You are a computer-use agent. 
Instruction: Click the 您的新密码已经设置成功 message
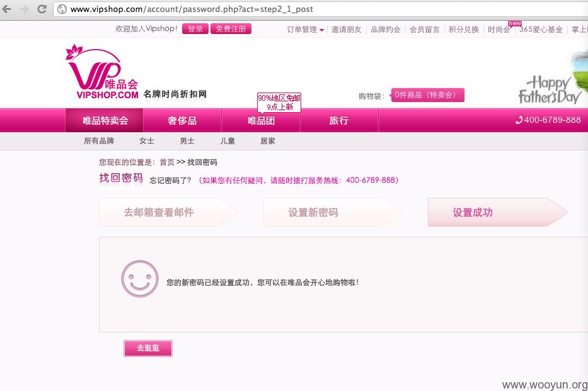pos(263,282)
